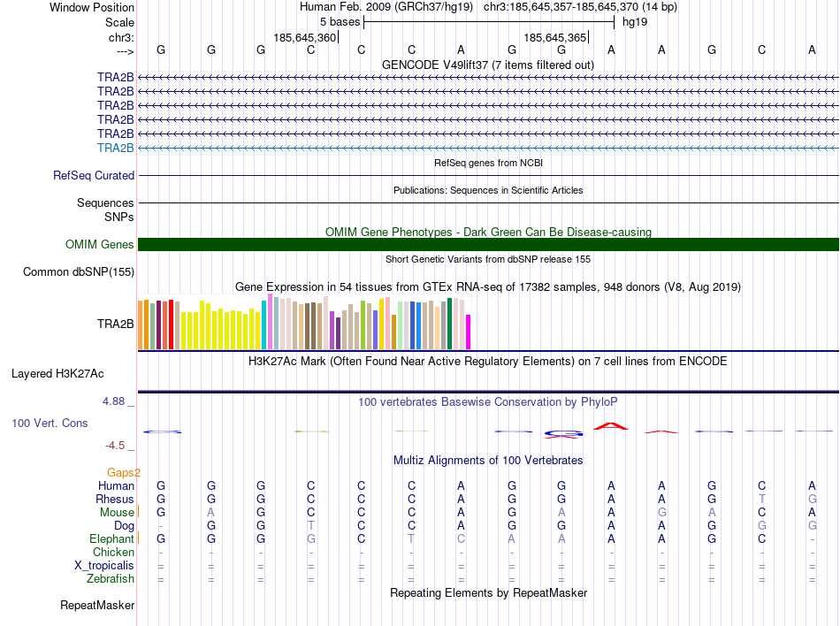Image resolution: width=840 pixels, height=626 pixels.
Task: Open the Multiz Alignments of 100 Vertebrates title
Action: [x=487, y=461]
